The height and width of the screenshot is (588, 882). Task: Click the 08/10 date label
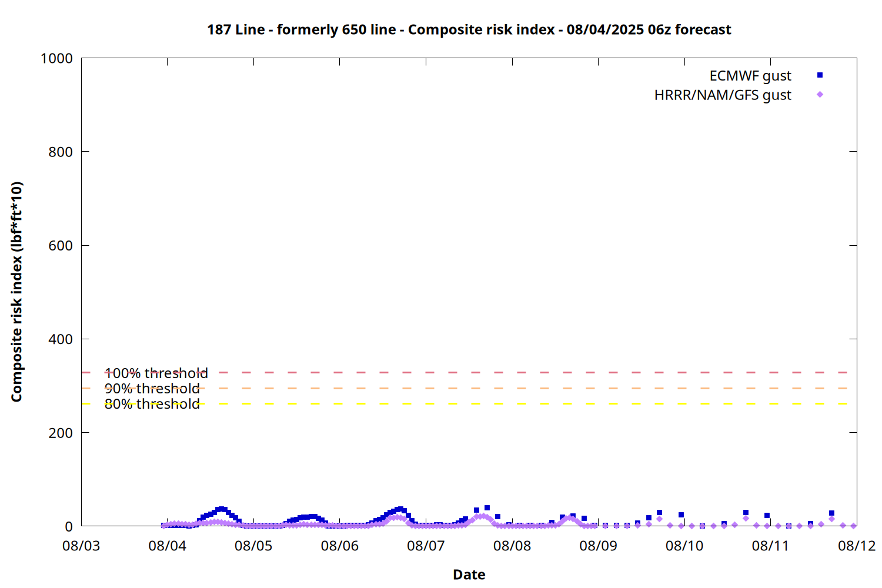pos(684,546)
